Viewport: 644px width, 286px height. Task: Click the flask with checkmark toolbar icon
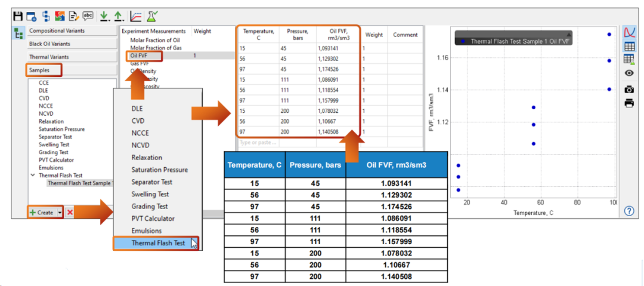pyautogui.click(x=151, y=15)
